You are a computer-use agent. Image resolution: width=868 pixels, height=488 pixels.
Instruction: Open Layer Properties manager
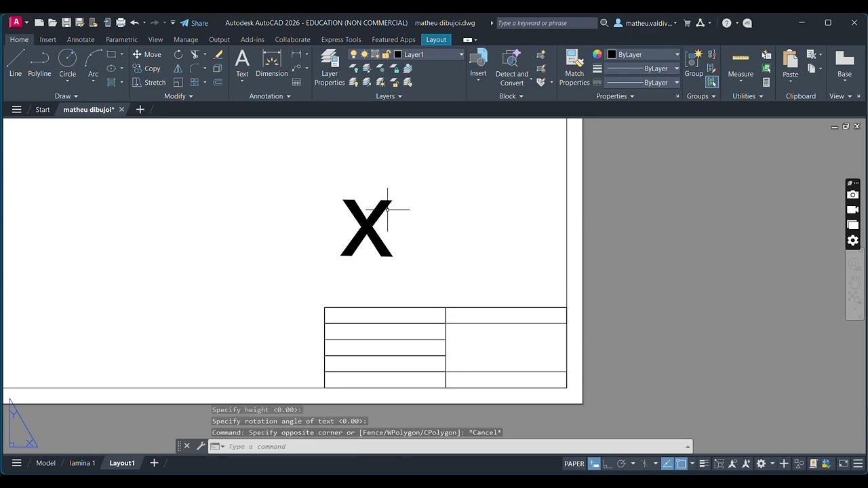pyautogui.click(x=330, y=68)
